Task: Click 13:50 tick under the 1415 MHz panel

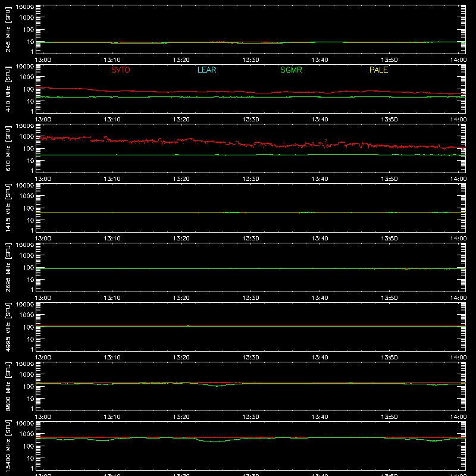Action: pos(389,239)
